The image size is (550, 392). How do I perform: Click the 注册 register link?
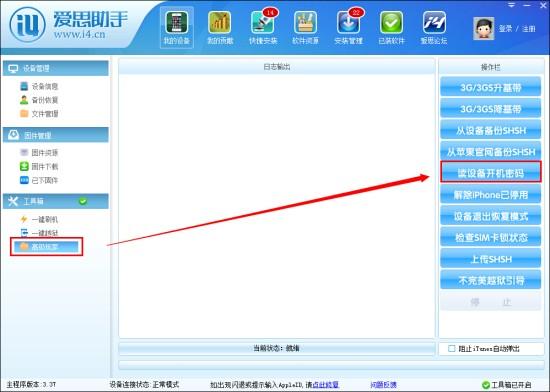pos(529,29)
